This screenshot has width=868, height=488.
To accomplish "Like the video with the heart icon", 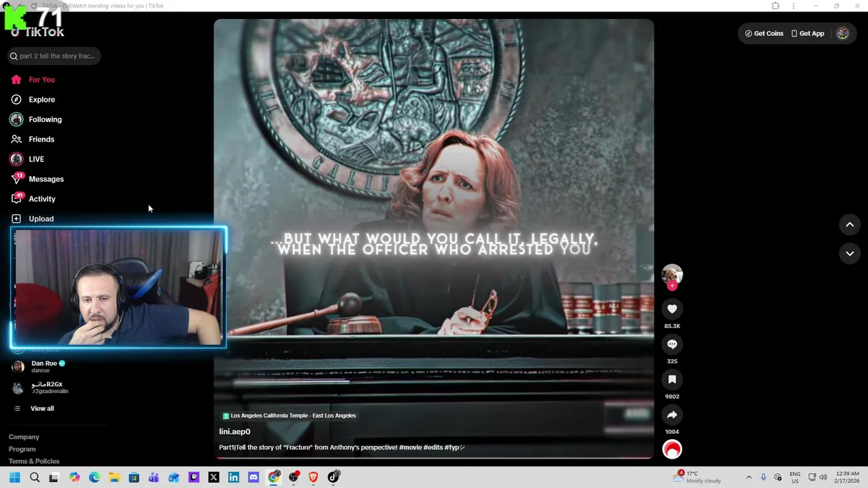I will 672,309.
